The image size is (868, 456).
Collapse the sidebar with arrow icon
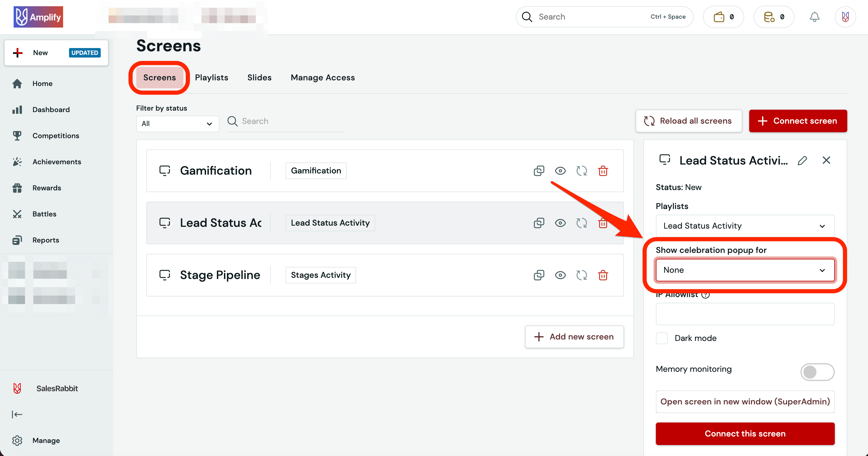pos(17,414)
